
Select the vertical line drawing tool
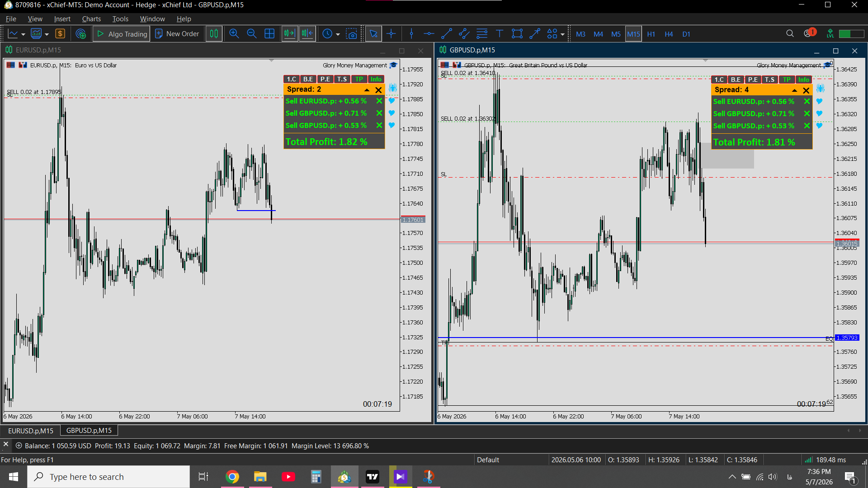tap(411, 34)
